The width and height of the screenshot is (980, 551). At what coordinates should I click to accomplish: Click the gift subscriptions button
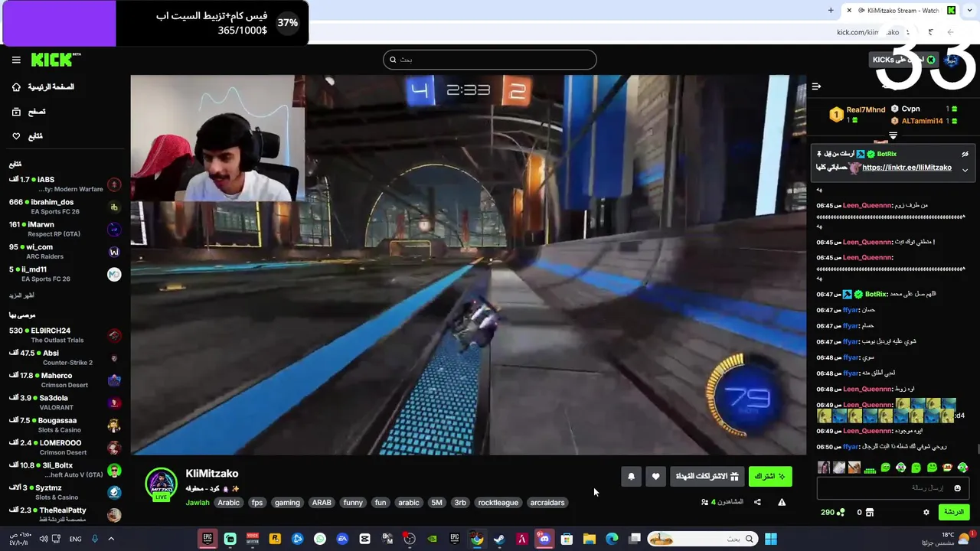[x=707, y=476]
